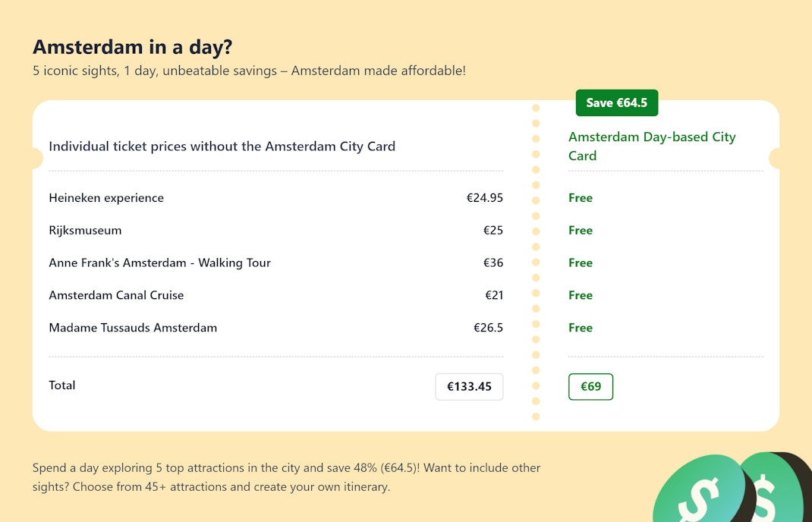The height and width of the screenshot is (522, 812).
Task: Click the green Save €64.5 badge
Action: coord(616,102)
